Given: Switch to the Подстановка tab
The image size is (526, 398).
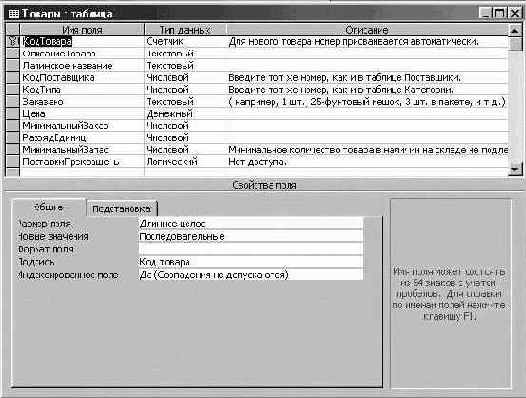Looking at the screenshot, I should click(x=121, y=209).
